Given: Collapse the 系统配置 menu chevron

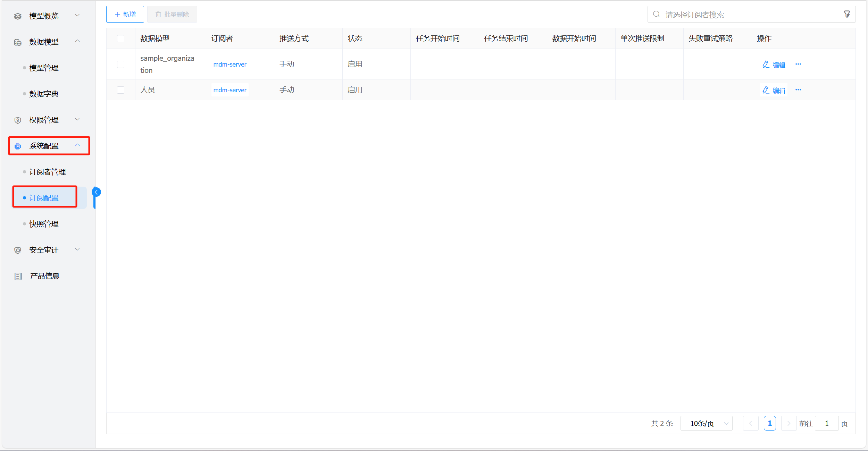Looking at the screenshot, I should pyautogui.click(x=77, y=145).
